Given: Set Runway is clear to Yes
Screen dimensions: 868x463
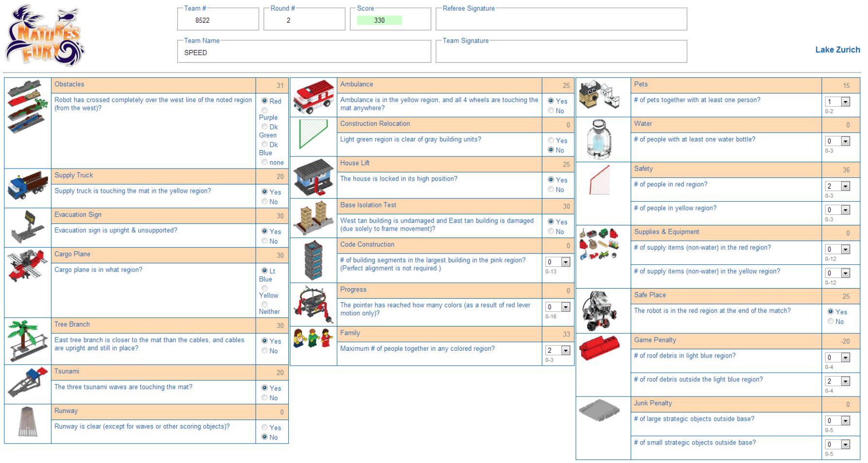Looking at the screenshot, I should [x=265, y=428].
